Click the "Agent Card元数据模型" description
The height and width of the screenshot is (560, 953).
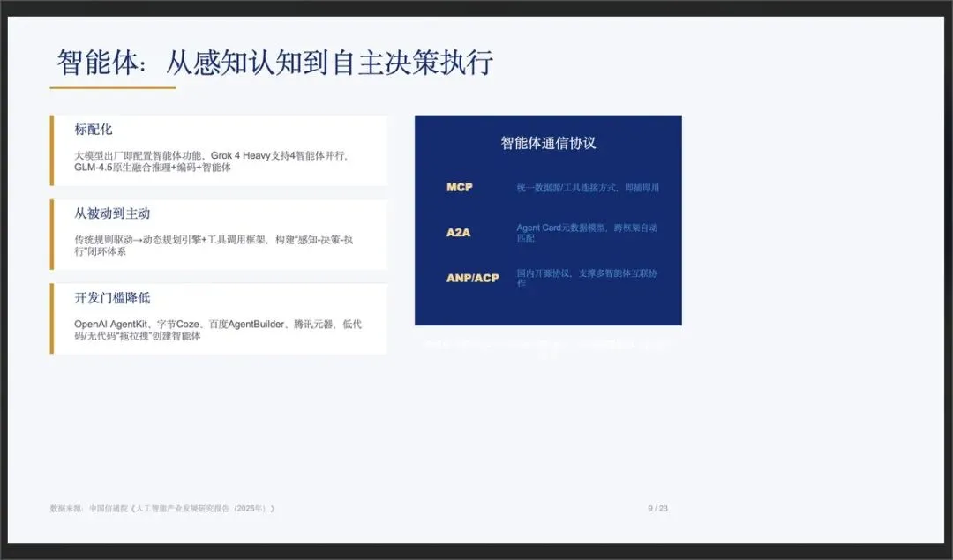point(587,233)
